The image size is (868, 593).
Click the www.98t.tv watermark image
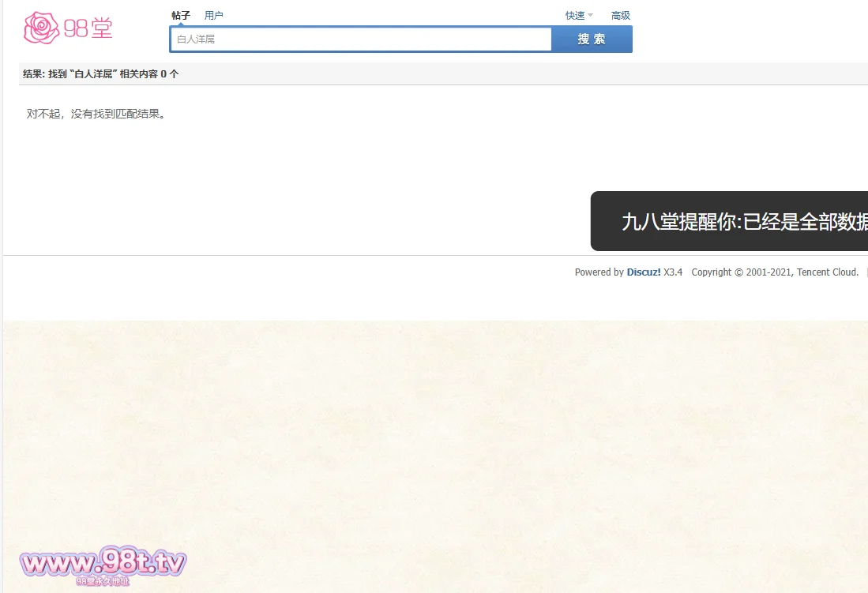[x=103, y=562]
